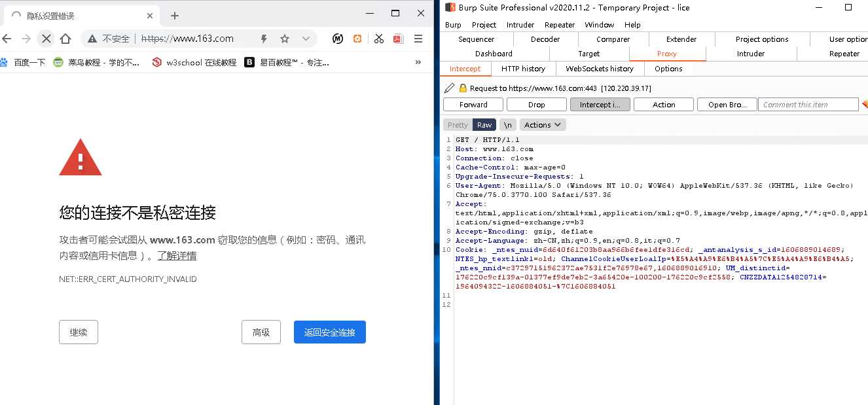Click the Comment this item field
Viewport: 868px width, 405px height.
(808, 105)
